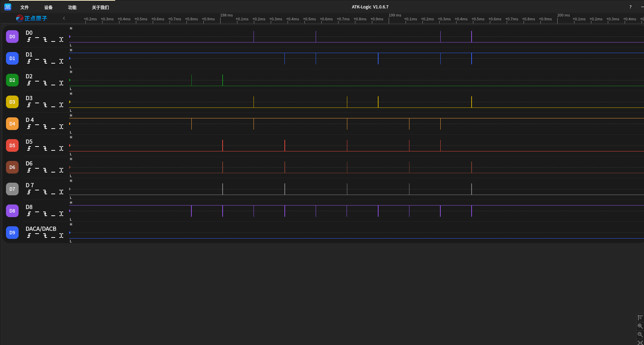The image size is (644, 345).
Task: Click the ATK-Logic V1.0.6.7 title text
Action: coord(370,7)
